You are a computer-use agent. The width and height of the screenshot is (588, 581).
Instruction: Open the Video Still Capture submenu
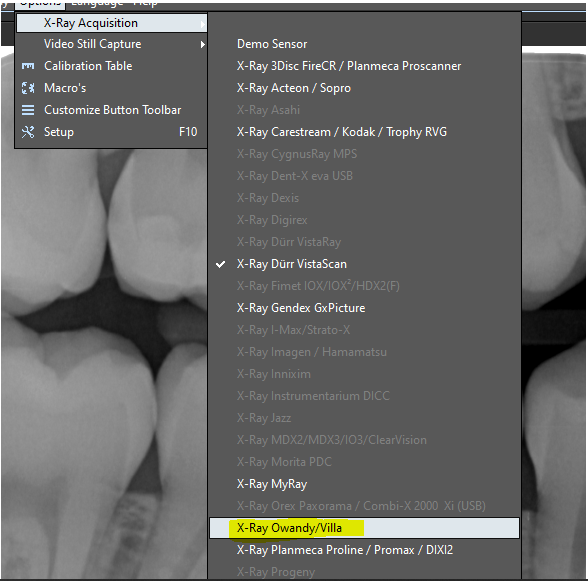[x=112, y=44]
